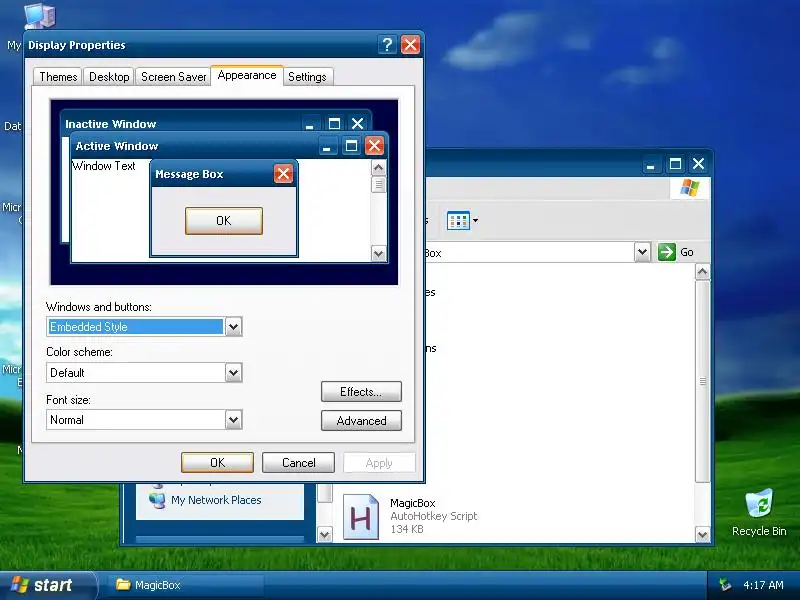Select the Screen Saver tab
Screen dimensions: 800x600
pyautogui.click(x=173, y=77)
